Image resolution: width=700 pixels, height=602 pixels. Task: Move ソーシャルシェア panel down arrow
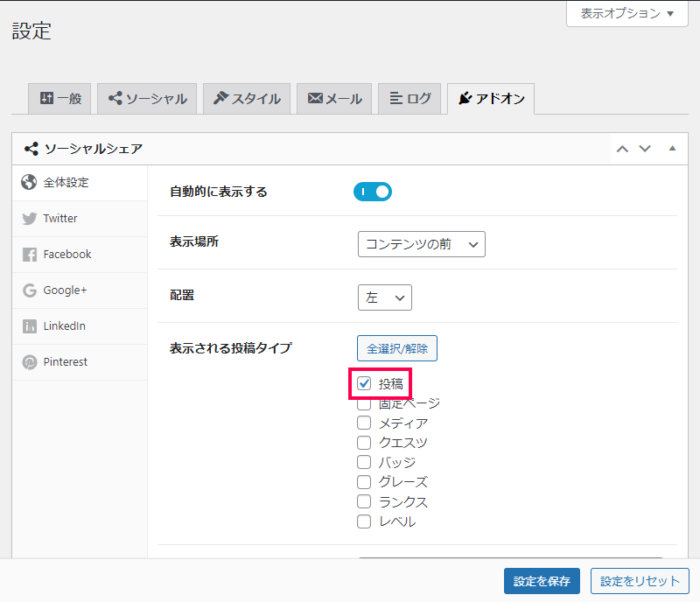645,149
